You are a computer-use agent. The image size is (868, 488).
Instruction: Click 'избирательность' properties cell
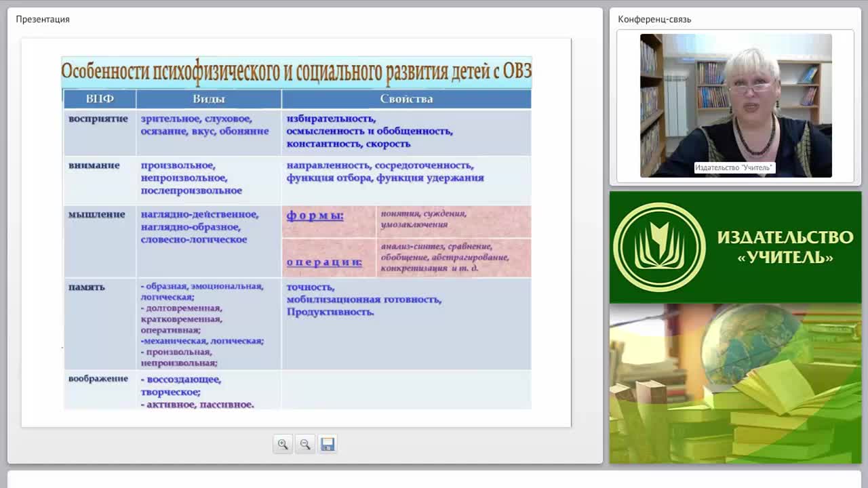(x=406, y=132)
